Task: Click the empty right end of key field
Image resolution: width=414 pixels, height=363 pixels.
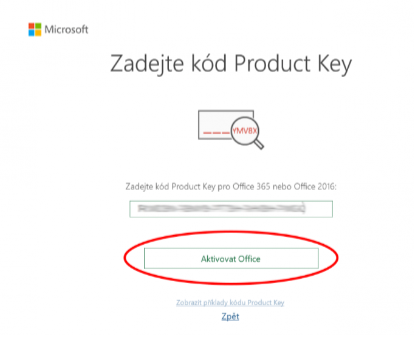Action: click(319, 209)
